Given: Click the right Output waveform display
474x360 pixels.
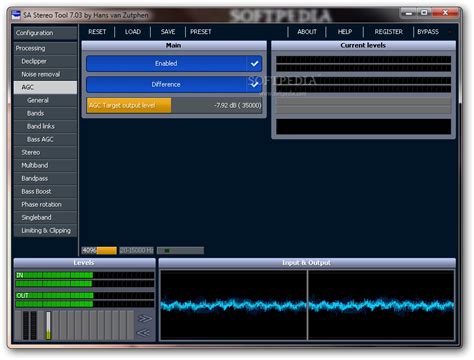Looking at the screenshot, I should pos(381,305).
